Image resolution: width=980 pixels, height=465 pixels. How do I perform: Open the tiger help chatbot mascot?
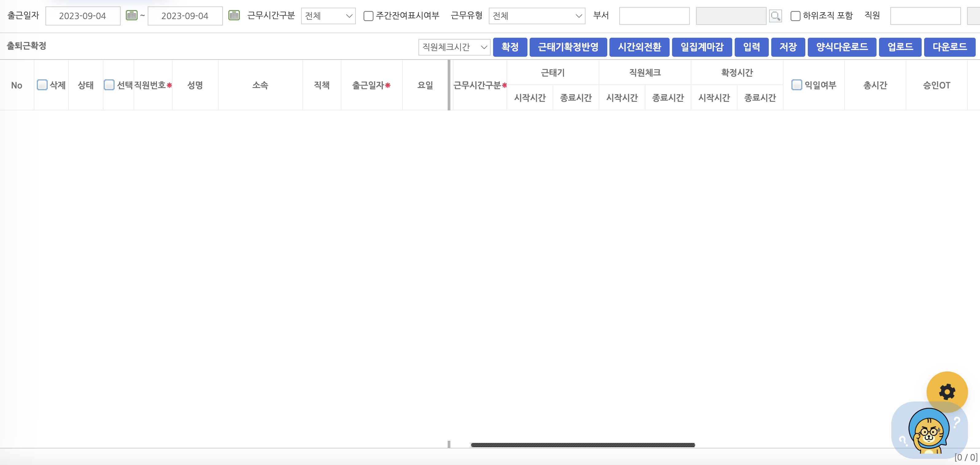pos(928,432)
